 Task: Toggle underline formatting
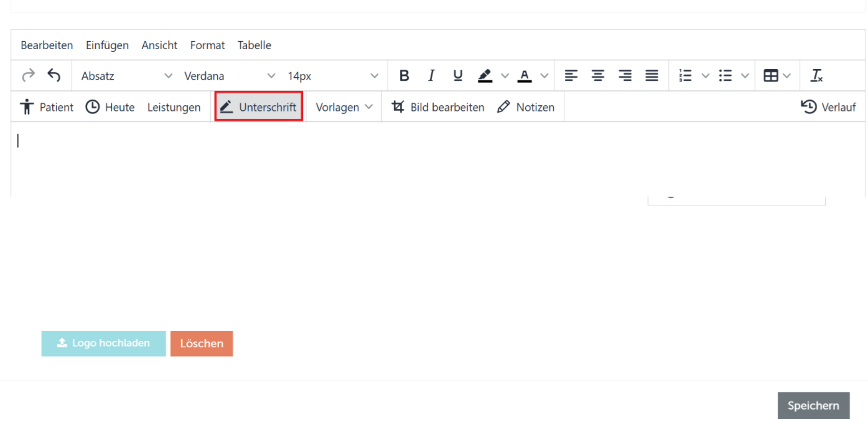(x=458, y=76)
